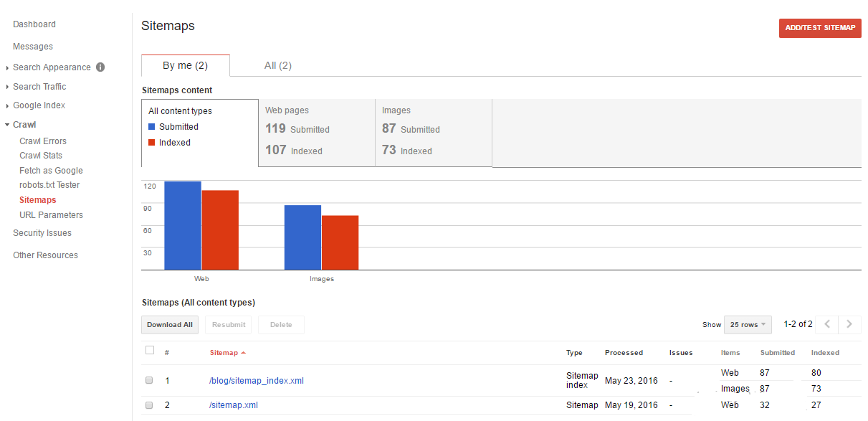
Task: Expand the Search Traffic menu
Action: (x=39, y=87)
